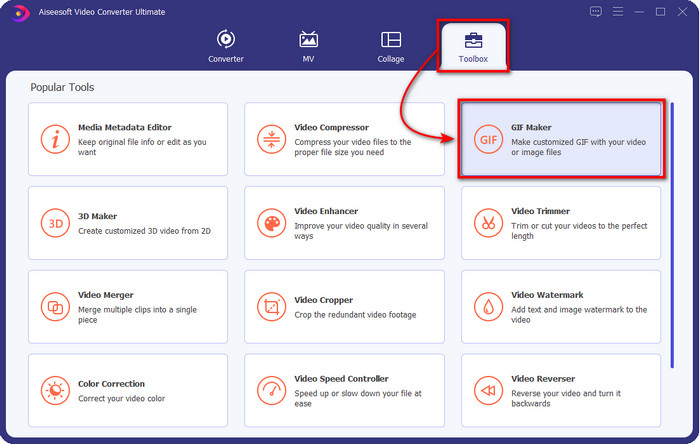This screenshot has height=444, width=700.
Task: Click the Aiseesoft app logo
Action: [x=16, y=12]
